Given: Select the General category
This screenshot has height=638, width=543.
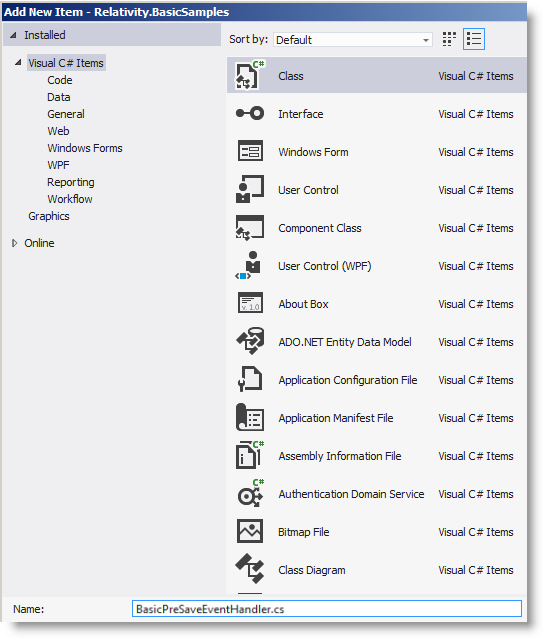Looking at the screenshot, I should [66, 114].
